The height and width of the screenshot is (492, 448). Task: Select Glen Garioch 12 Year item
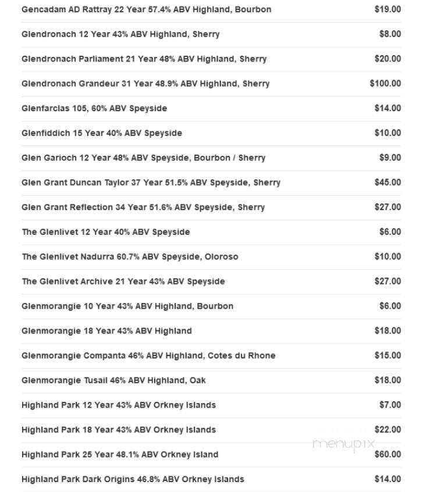coord(143,158)
